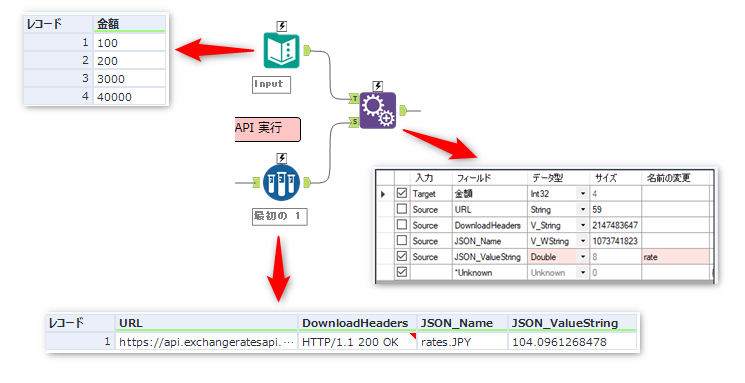Click the フィールド column header
The width and height of the screenshot is (745, 383).
tap(490, 178)
